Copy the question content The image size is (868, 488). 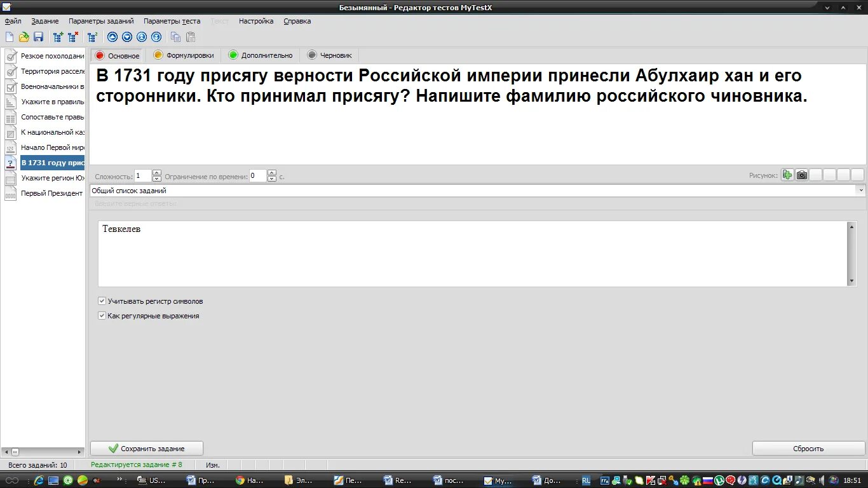tap(175, 37)
